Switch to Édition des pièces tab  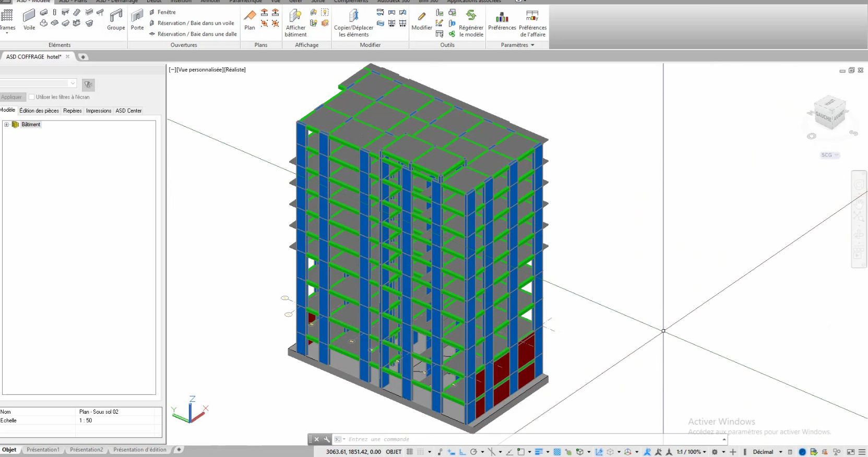click(x=39, y=111)
